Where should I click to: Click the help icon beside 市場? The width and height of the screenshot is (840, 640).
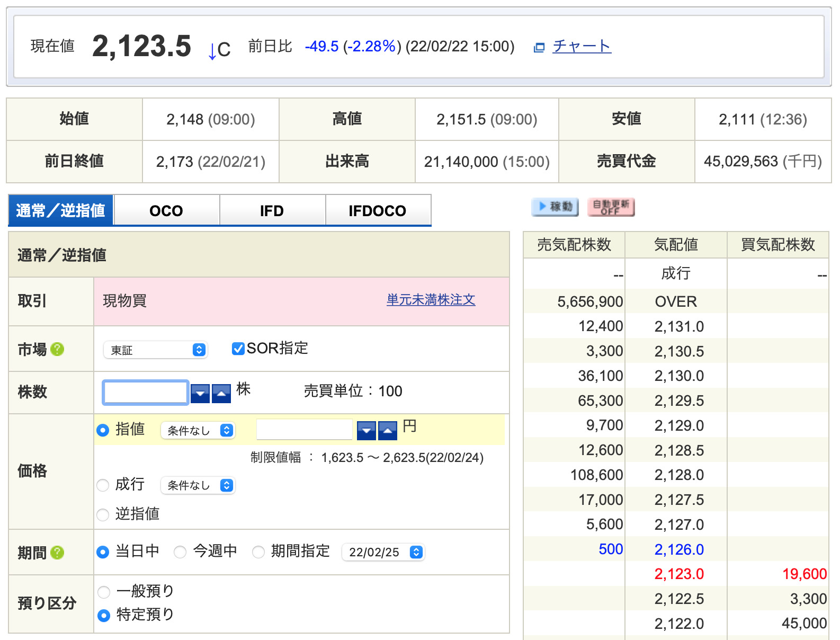(57, 349)
